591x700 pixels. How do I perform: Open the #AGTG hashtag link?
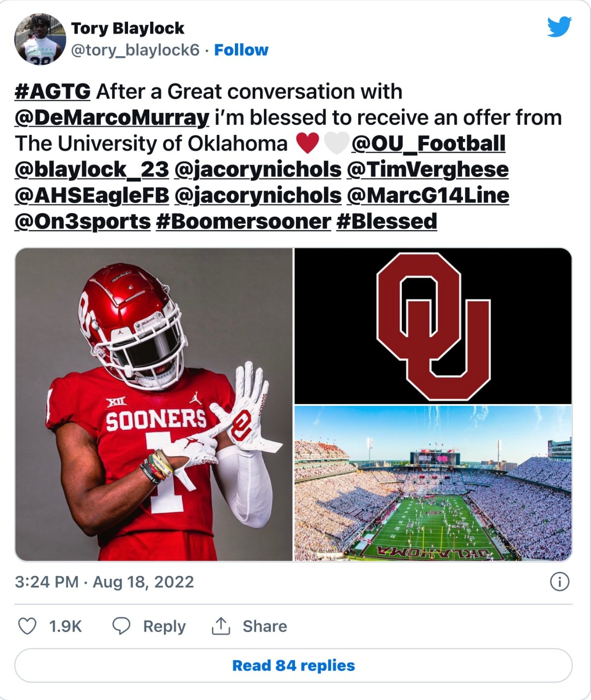53,92
